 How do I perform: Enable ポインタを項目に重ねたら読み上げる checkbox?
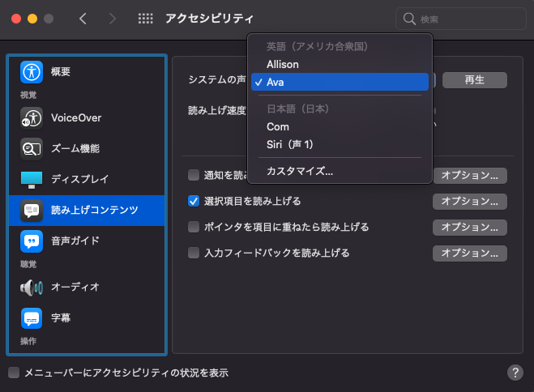tap(194, 227)
